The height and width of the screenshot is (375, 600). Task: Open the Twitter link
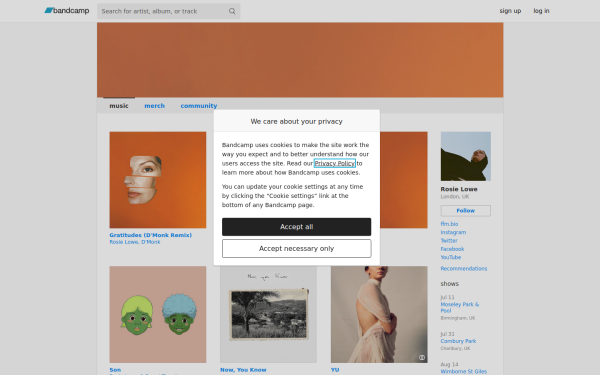(x=449, y=241)
